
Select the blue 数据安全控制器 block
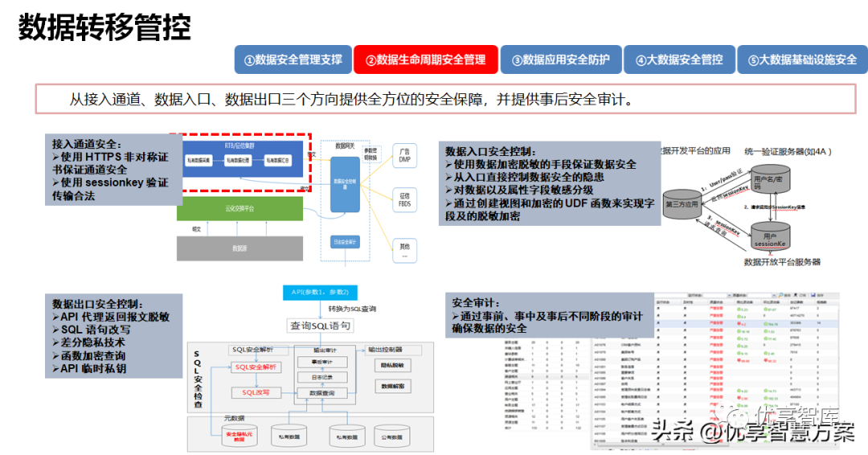(345, 184)
